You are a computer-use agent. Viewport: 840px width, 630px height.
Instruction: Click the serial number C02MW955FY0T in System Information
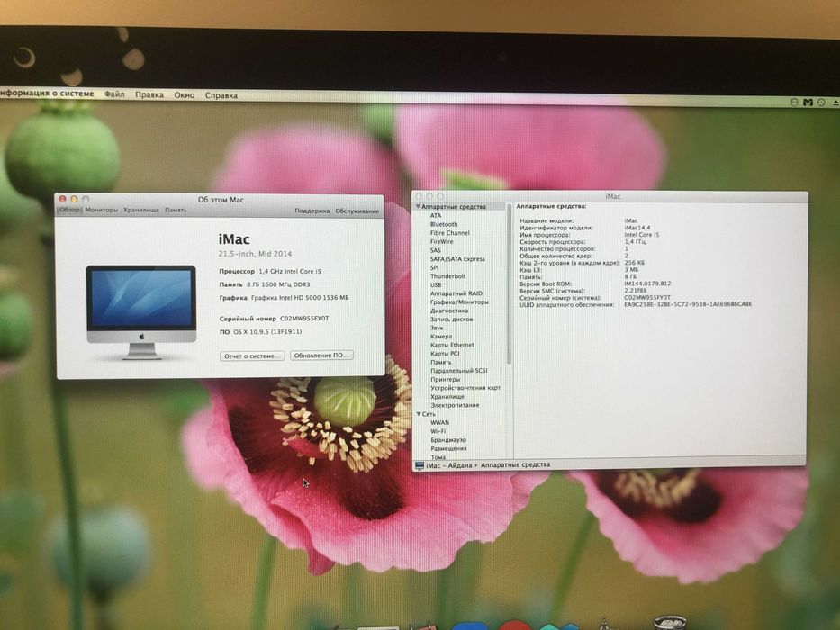[647, 297]
